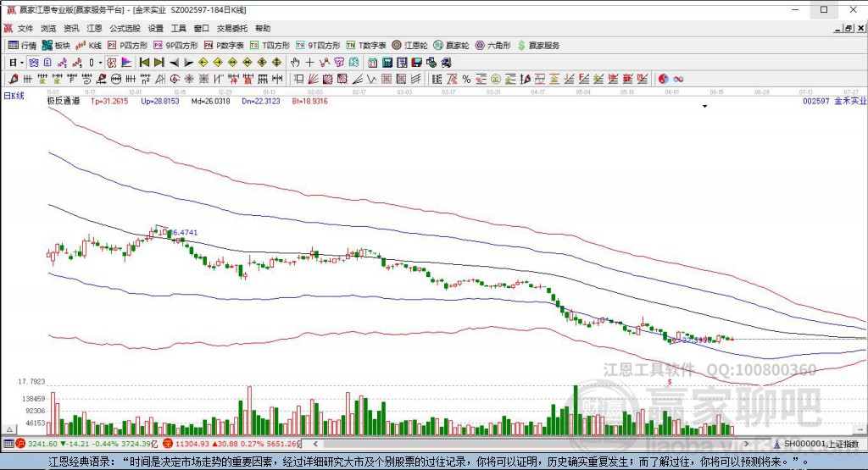This screenshot has width=868, height=470.
Task: Select the crosshair cursor tool
Action: click(309, 63)
